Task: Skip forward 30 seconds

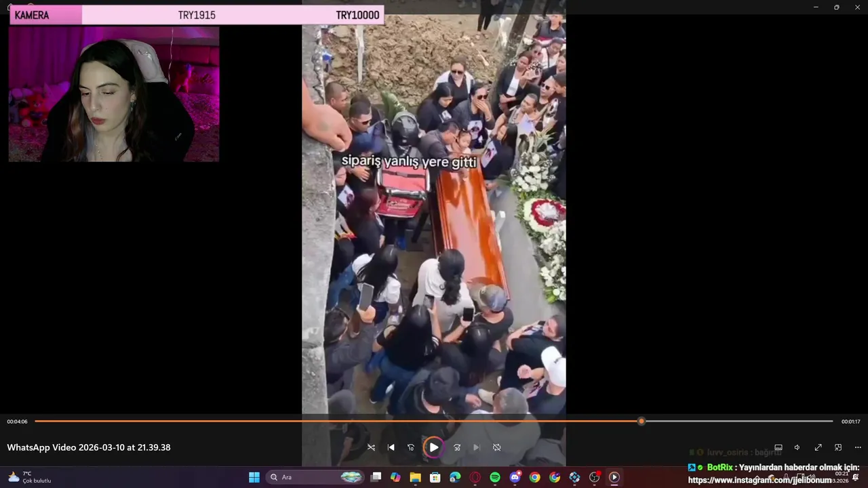Action: [457, 447]
